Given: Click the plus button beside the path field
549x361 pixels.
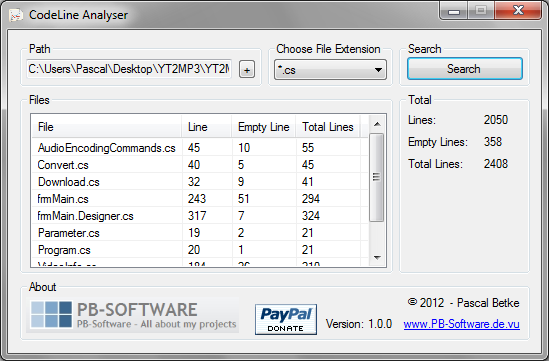Looking at the screenshot, I should (247, 69).
